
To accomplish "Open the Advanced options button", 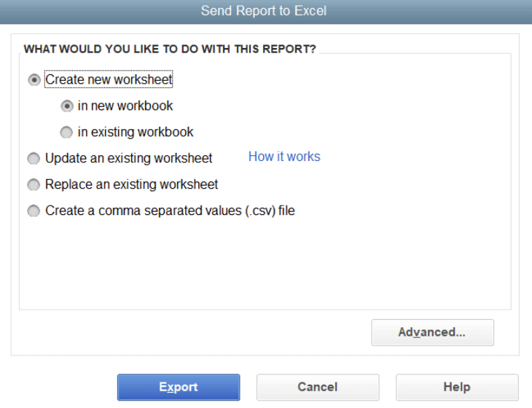I will tap(432, 332).
